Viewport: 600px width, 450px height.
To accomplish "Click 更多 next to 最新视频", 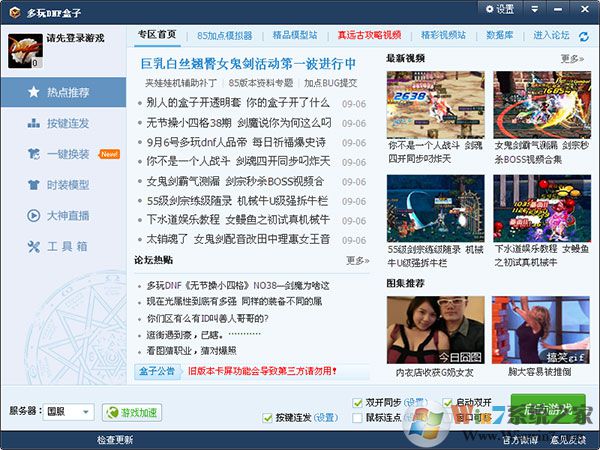I will coord(572,59).
